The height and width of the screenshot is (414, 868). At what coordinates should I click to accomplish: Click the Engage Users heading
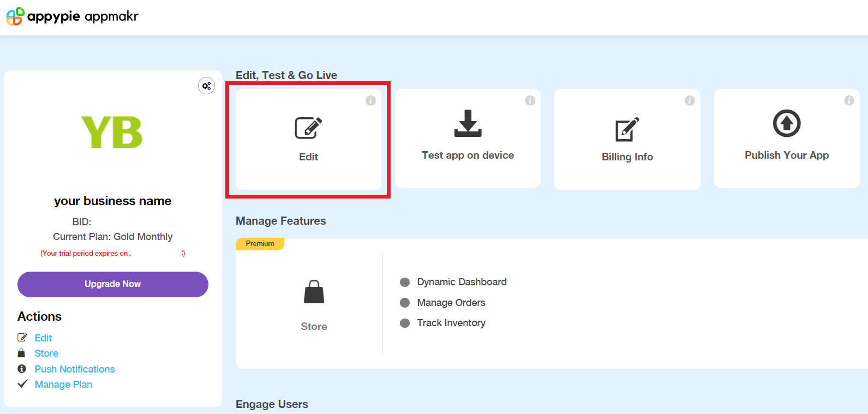click(x=272, y=404)
